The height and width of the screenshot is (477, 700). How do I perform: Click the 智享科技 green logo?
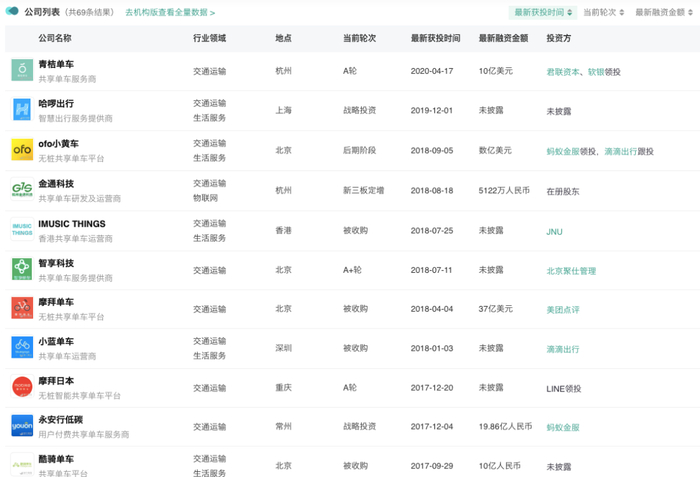point(22,269)
